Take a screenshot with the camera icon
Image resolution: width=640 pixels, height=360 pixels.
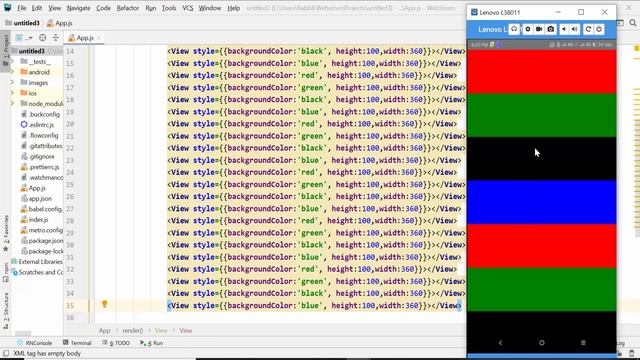(x=551, y=29)
